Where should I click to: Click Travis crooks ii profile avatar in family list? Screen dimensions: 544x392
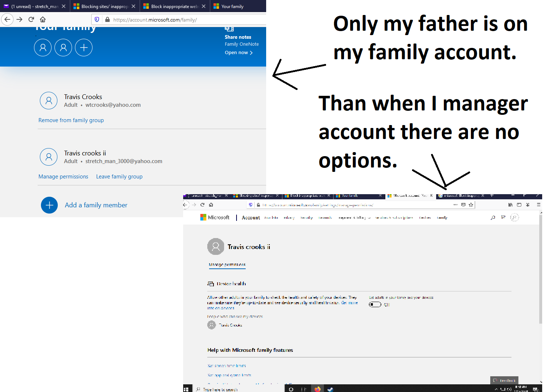point(49,157)
